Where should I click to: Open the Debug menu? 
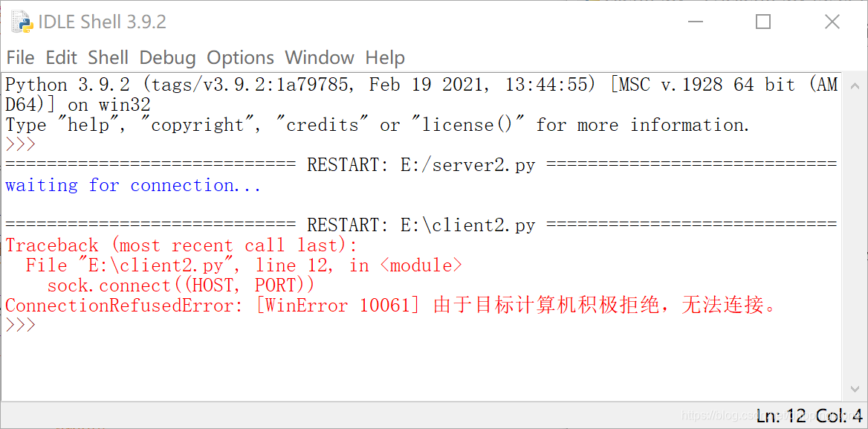(167, 57)
